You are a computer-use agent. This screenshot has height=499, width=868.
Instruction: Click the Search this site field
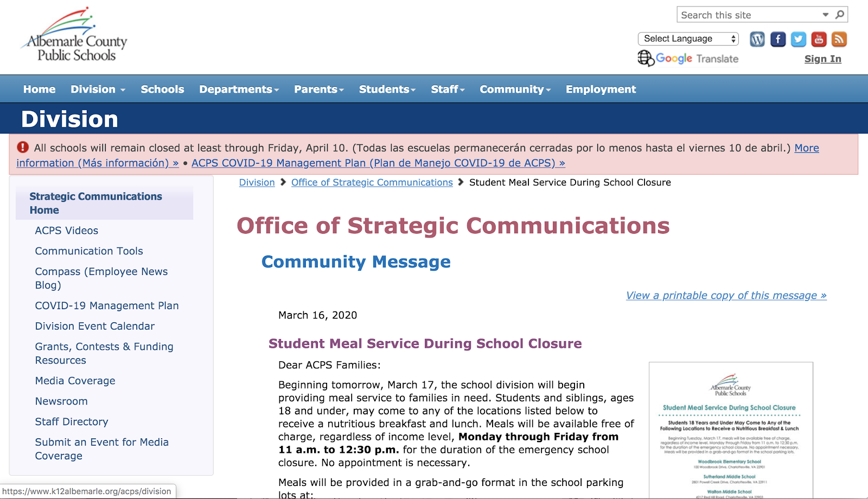click(x=749, y=15)
